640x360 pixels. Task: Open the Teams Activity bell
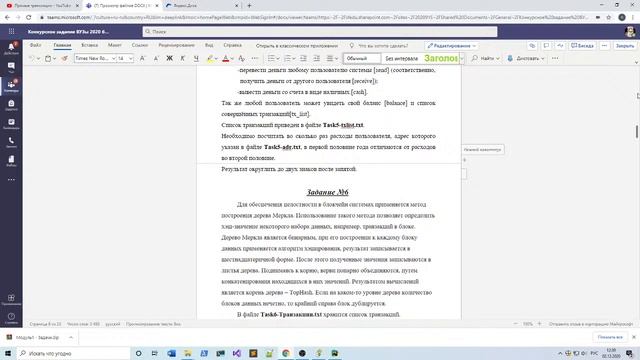click(x=11, y=48)
